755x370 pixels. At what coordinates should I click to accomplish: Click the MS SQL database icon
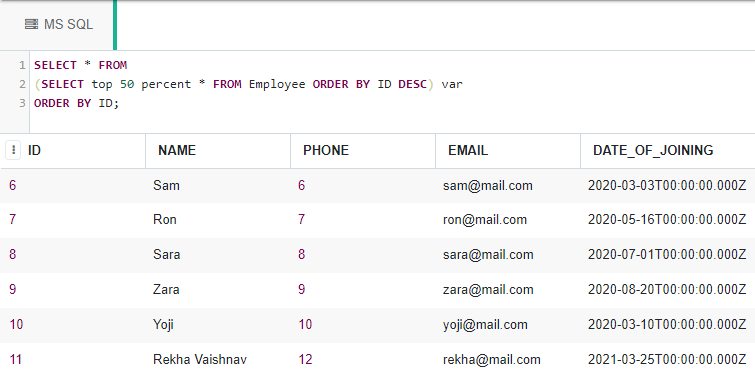pos(31,24)
